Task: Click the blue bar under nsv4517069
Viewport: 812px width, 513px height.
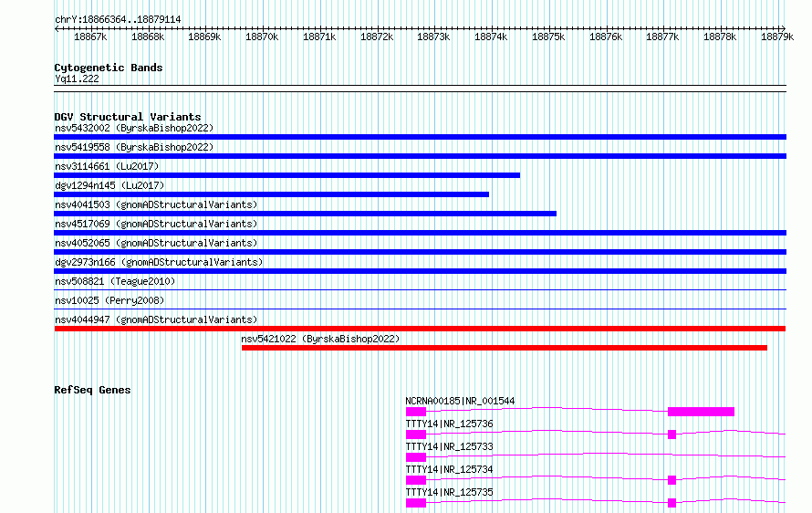Action: (x=420, y=233)
